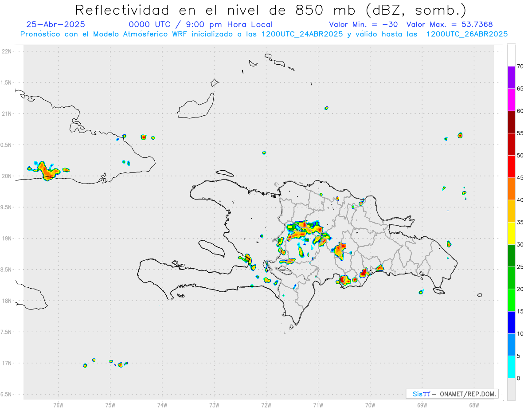Click the '74W' longitude axis label
Image resolution: width=532 pixels, height=411 pixels.
(162, 405)
